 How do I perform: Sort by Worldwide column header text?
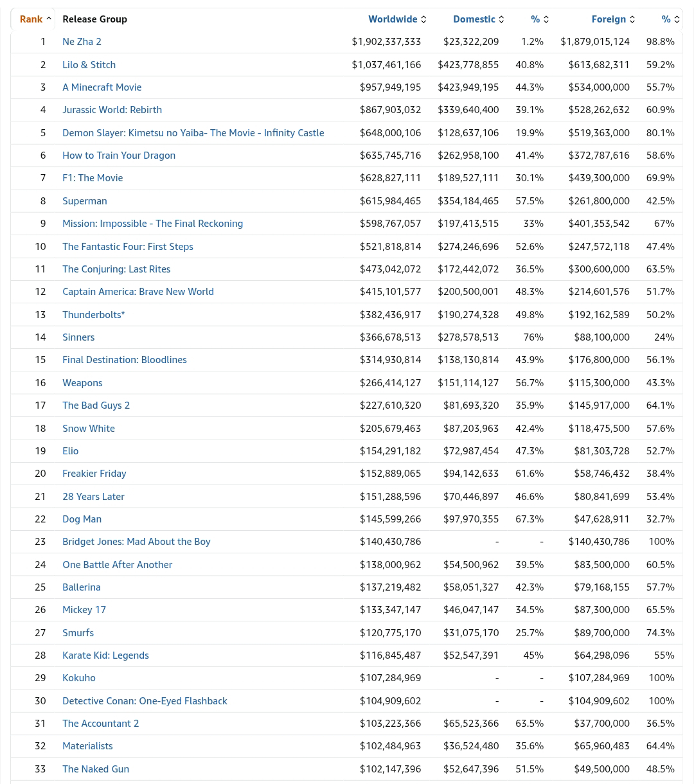point(393,19)
